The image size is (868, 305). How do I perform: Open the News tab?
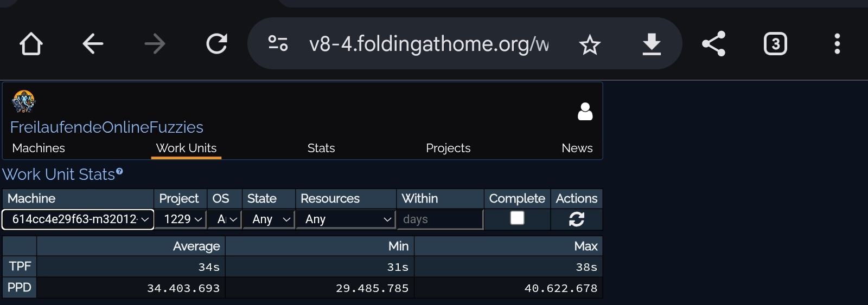click(577, 148)
